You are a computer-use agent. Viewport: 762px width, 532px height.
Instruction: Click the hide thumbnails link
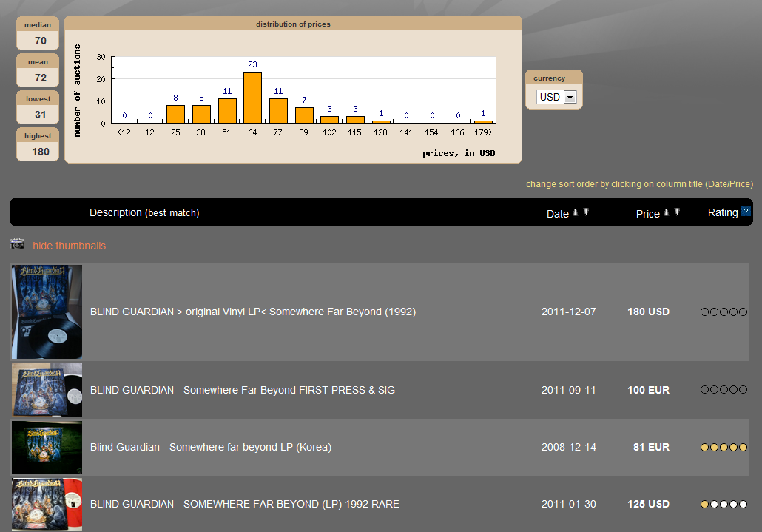pyautogui.click(x=69, y=246)
